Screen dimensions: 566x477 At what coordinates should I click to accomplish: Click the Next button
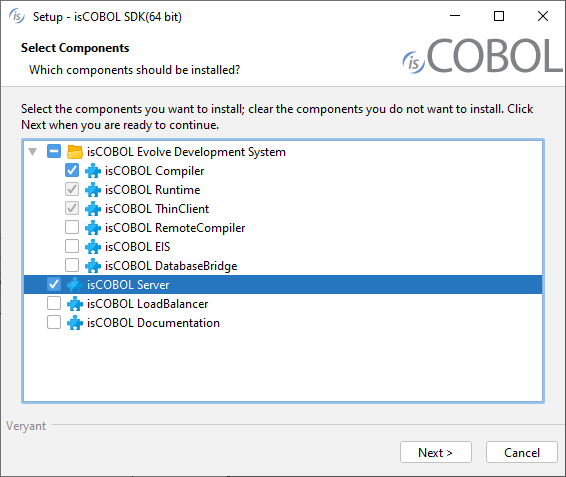point(436,452)
